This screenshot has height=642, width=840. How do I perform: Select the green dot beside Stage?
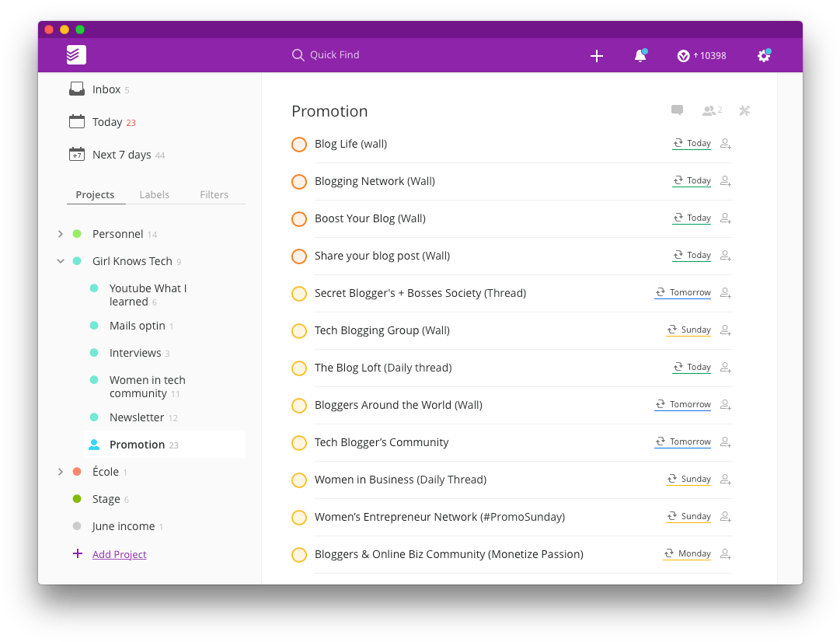76,498
